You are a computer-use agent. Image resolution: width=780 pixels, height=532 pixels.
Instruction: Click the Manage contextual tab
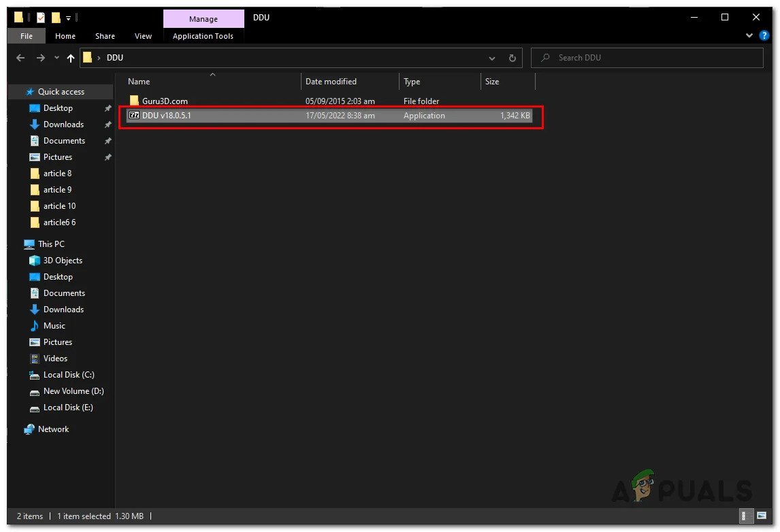tap(204, 19)
